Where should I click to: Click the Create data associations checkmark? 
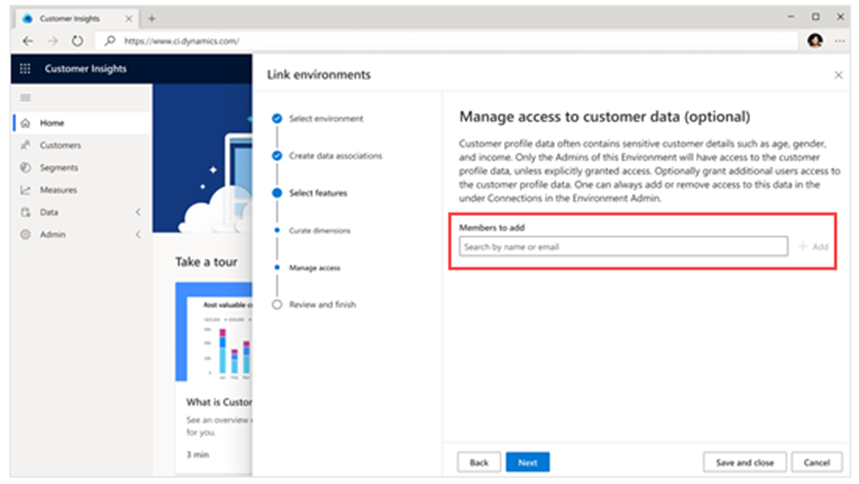coord(277,156)
